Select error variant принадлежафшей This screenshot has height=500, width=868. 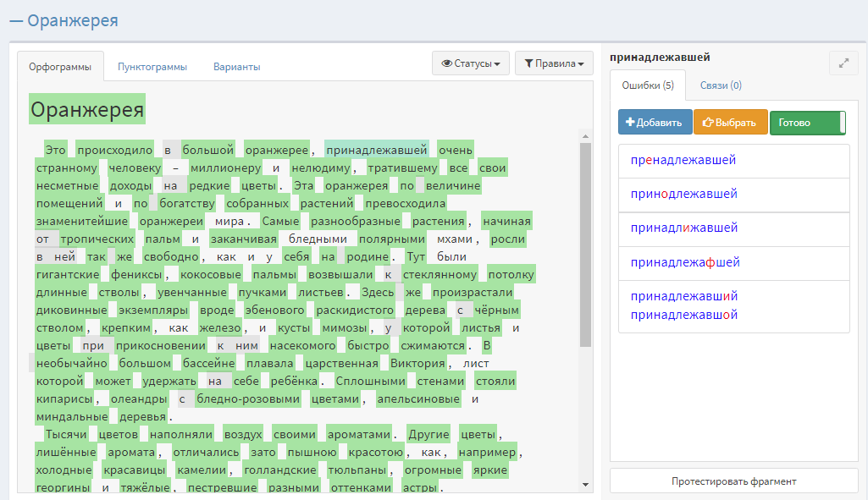734,262
